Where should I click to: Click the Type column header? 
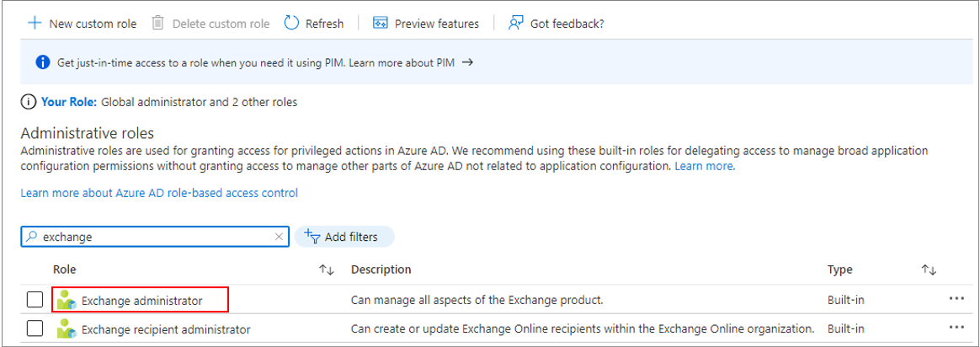pos(840,270)
